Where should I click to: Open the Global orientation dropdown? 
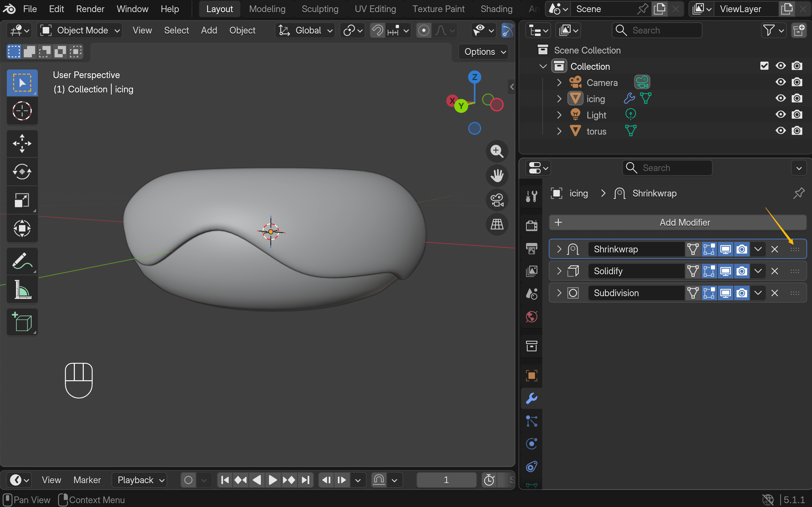pyautogui.click(x=305, y=31)
